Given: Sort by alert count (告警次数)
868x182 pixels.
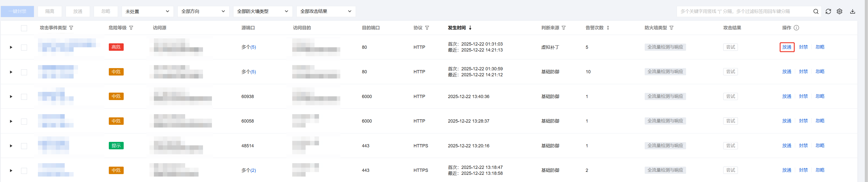Looking at the screenshot, I should tap(608, 28).
